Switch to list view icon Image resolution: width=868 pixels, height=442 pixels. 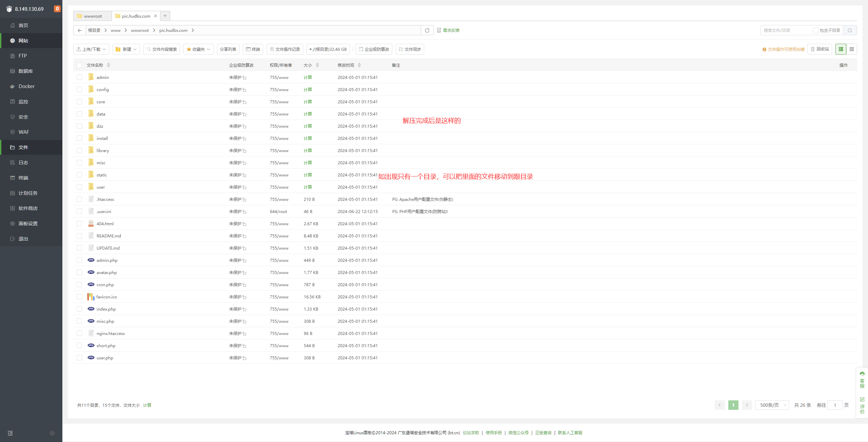coord(841,49)
